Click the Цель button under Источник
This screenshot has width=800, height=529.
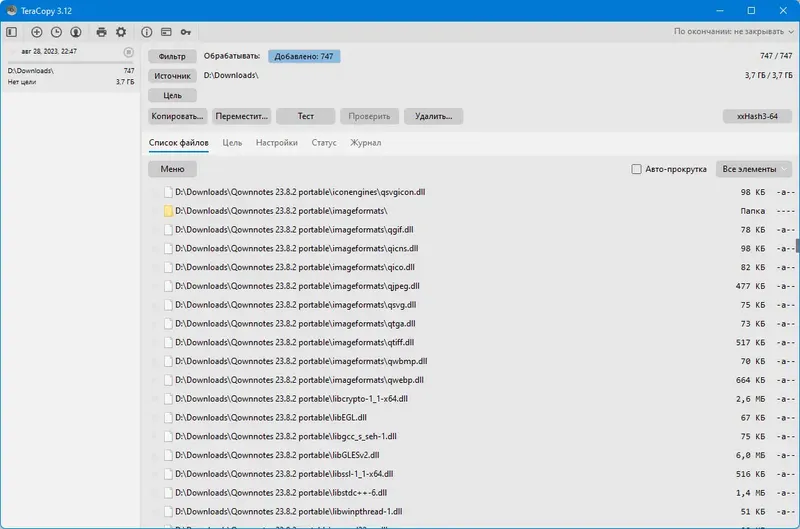[172, 95]
